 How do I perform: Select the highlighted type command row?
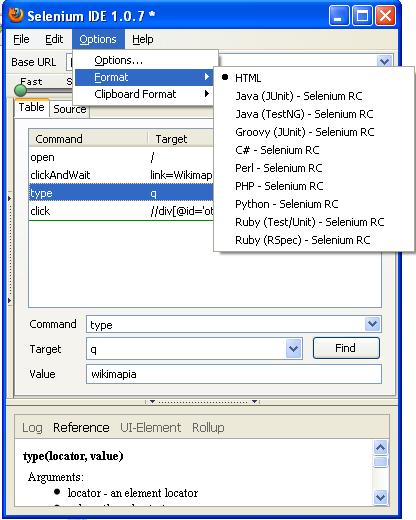(x=121, y=193)
